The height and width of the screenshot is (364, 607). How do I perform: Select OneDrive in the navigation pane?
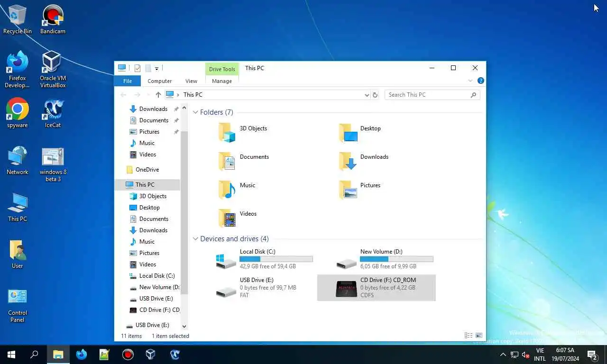147,170
